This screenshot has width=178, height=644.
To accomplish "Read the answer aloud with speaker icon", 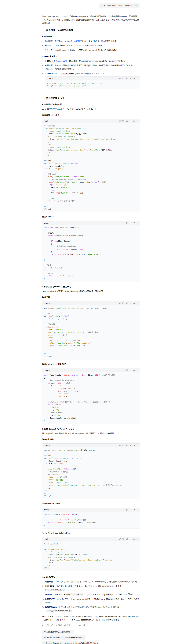I will (43, 625).
